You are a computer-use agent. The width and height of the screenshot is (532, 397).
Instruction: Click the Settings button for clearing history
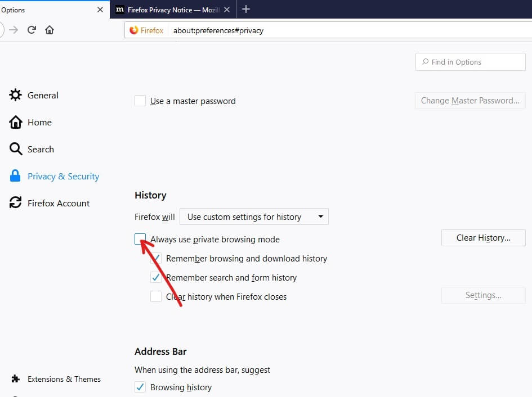coord(483,295)
